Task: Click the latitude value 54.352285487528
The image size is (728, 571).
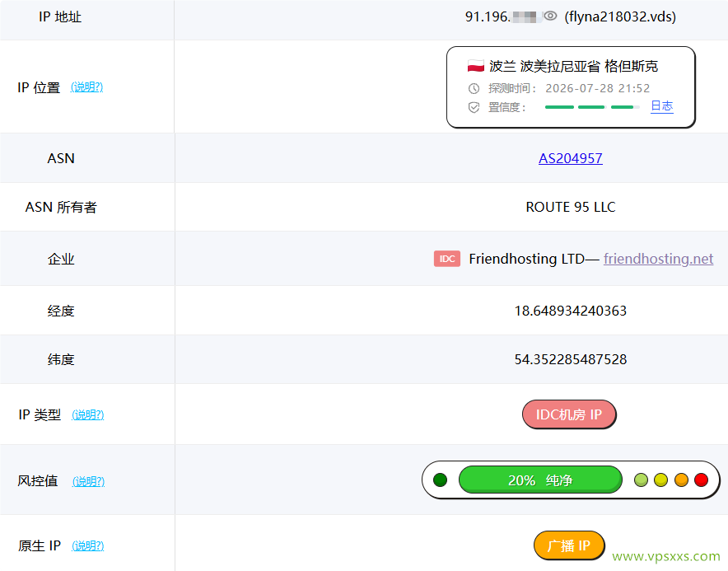Action: tap(571, 359)
